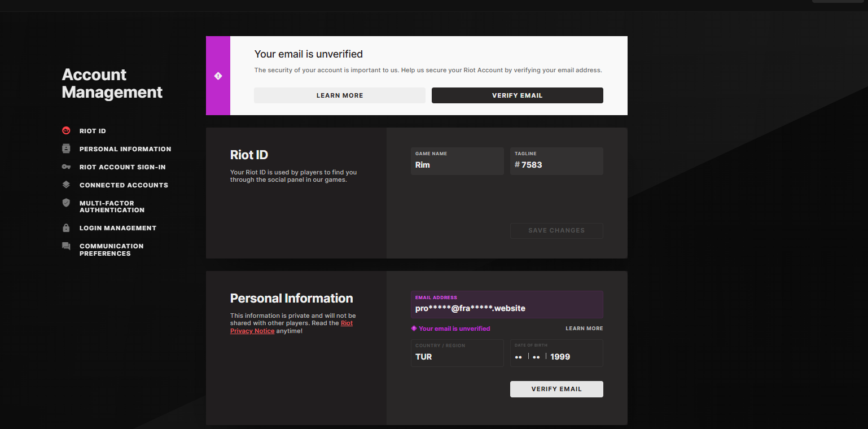Click the Riot ID red face icon in sidebar
The height and width of the screenshot is (429, 868).
point(66,131)
